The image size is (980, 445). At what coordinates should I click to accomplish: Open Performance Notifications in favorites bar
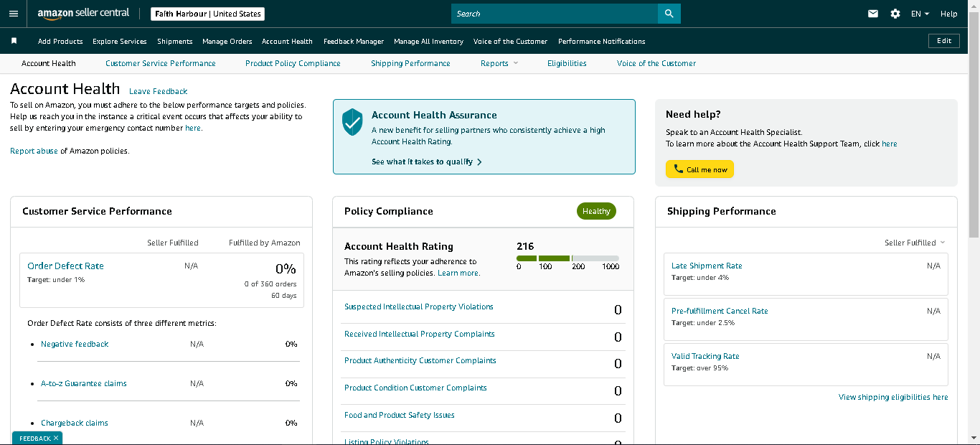point(602,41)
